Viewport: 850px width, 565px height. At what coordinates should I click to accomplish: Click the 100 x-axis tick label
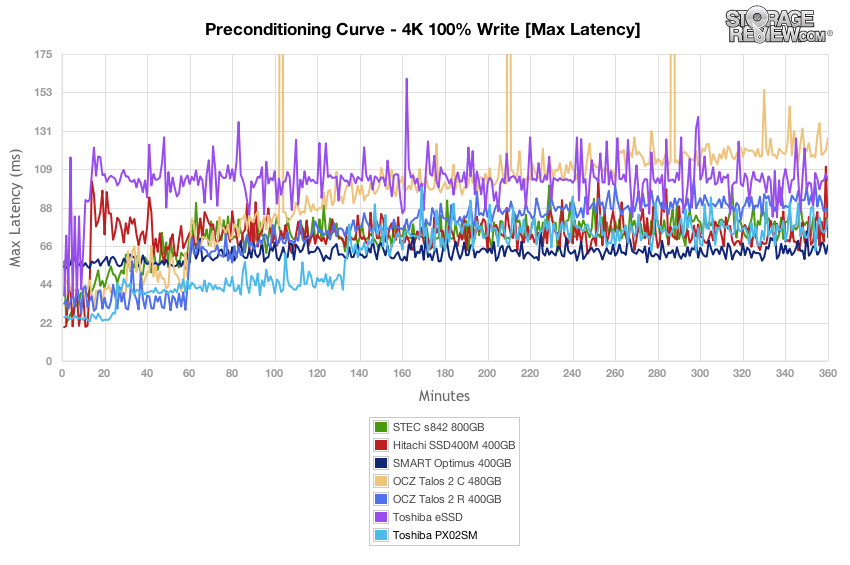(274, 373)
